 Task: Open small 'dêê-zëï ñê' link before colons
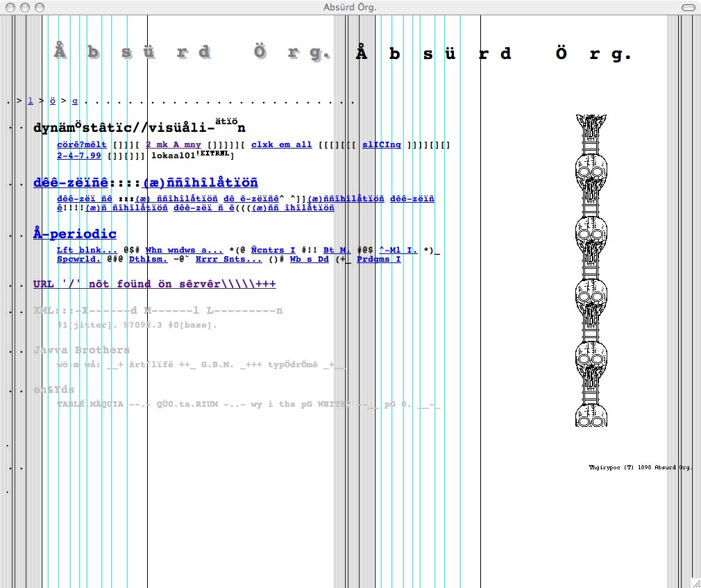85,199
